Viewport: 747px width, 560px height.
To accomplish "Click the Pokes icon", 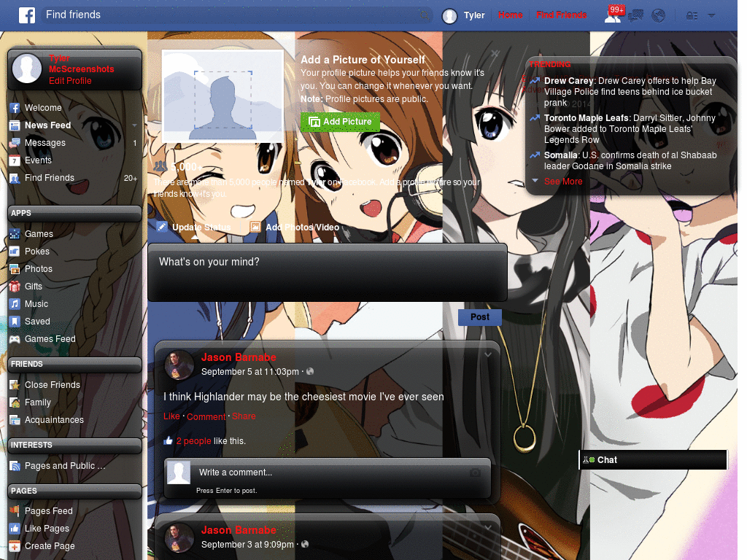I will tap(15, 252).
